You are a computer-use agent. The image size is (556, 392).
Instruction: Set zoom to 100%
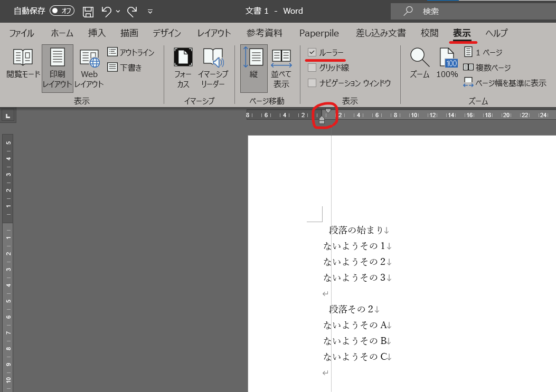tap(447, 63)
